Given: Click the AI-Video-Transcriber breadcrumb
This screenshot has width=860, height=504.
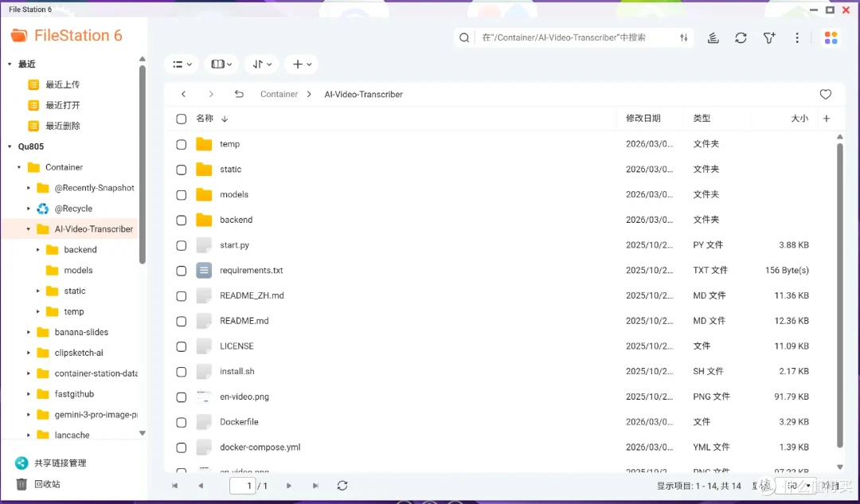Looking at the screenshot, I should point(364,94).
